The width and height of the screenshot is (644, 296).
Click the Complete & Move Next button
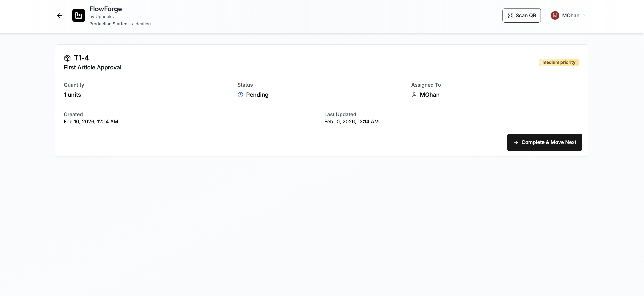(x=545, y=142)
